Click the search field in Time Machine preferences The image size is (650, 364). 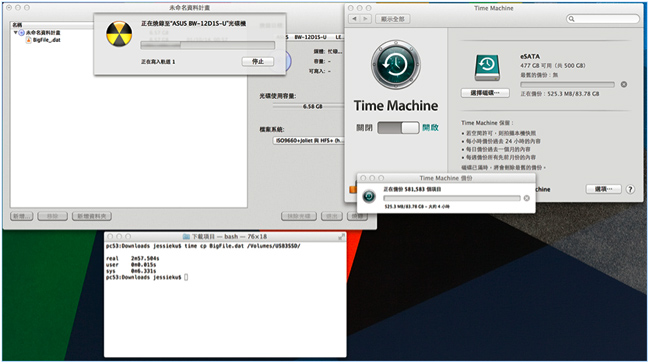pyautogui.click(x=603, y=19)
